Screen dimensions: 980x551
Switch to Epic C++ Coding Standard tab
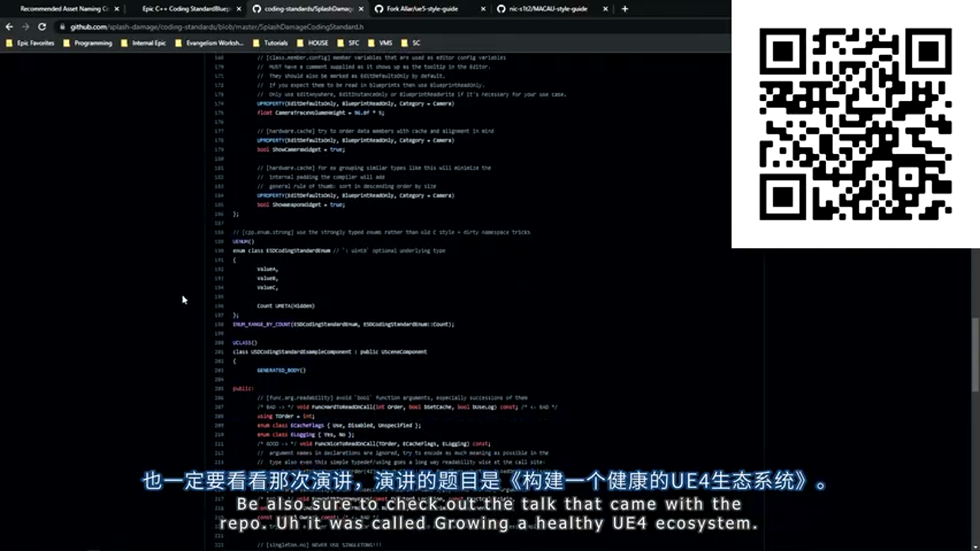tap(185, 9)
